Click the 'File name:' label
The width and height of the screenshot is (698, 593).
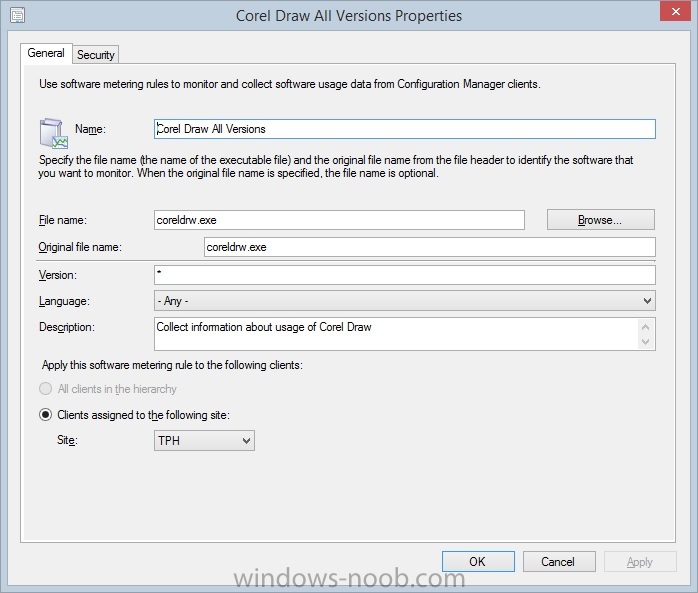tap(62, 220)
